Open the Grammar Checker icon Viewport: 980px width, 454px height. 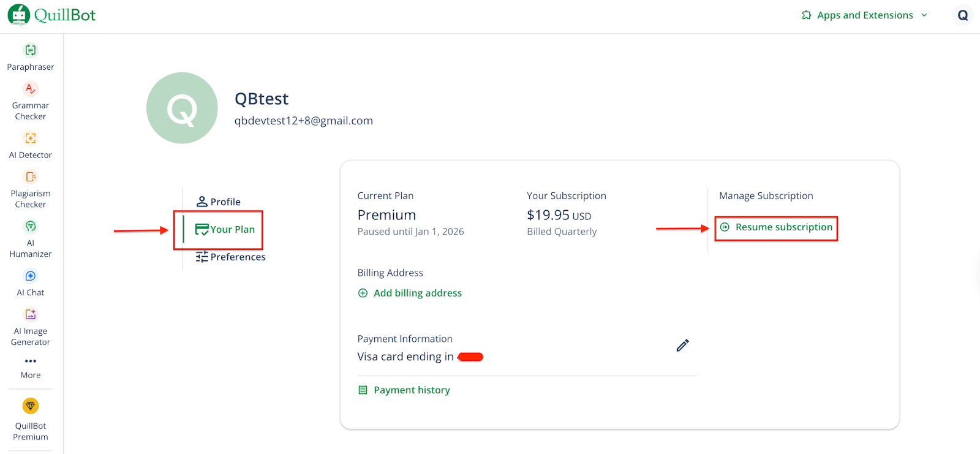31,89
